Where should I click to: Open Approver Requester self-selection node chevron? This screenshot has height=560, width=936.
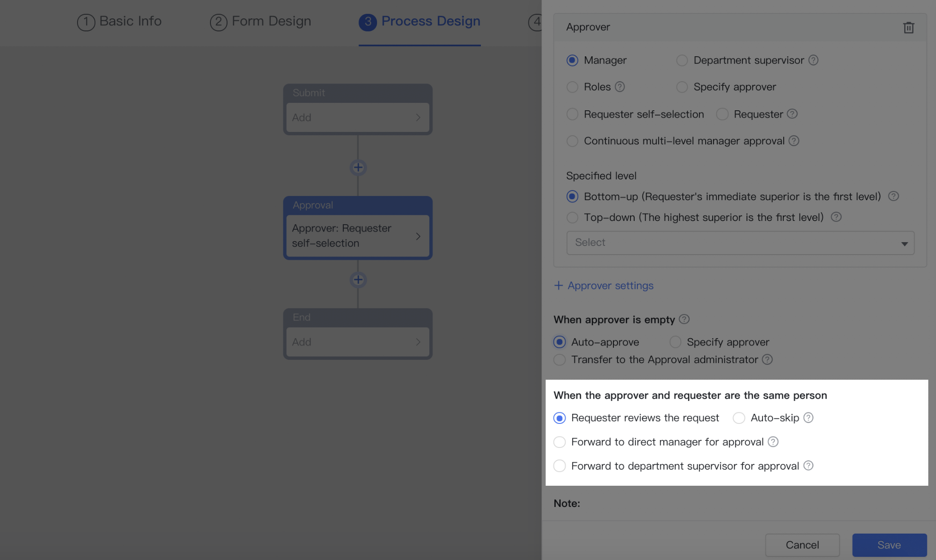[418, 236]
